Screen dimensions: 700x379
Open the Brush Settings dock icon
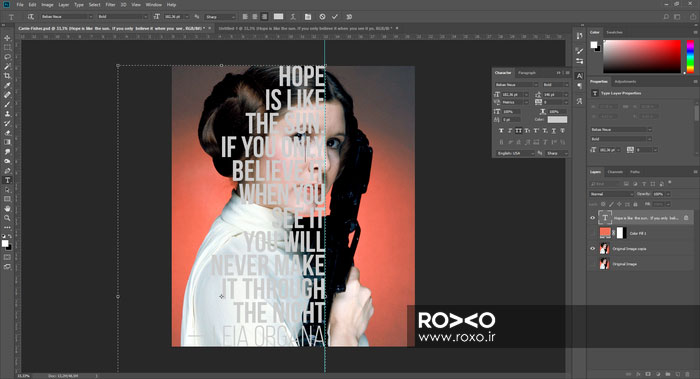(579, 51)
